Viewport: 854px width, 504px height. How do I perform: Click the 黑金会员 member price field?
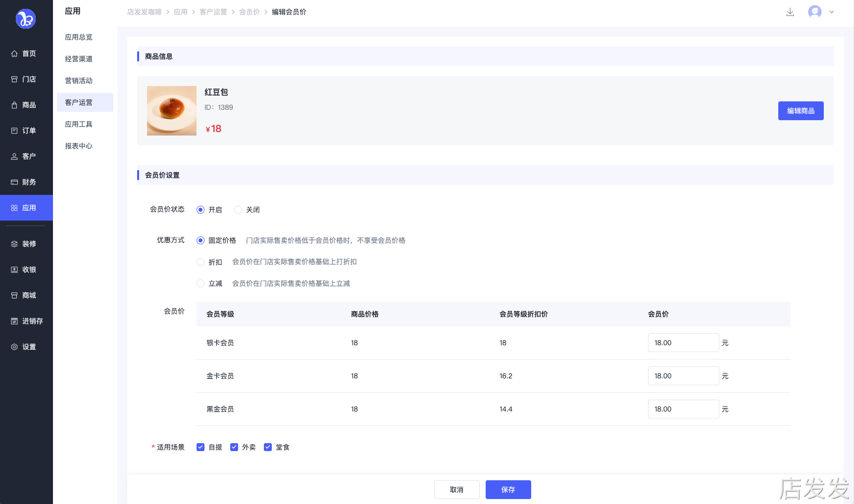coord(684,409)
